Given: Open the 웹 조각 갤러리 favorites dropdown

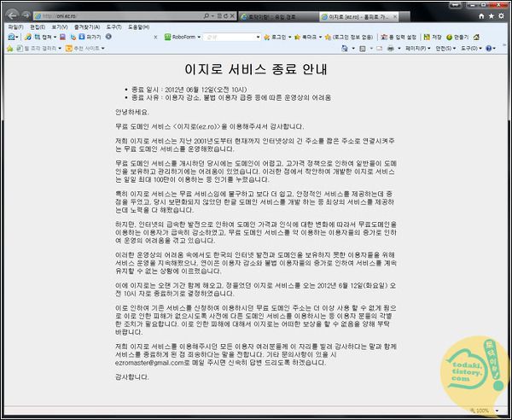Looking at the screenshot, I should (39, 49).
